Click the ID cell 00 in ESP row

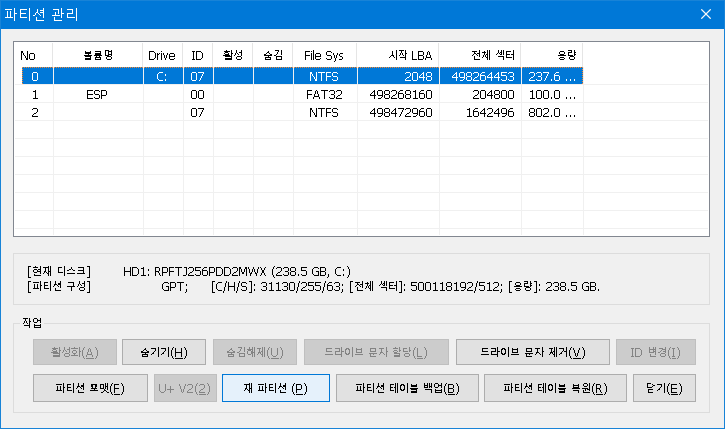pyautogui.click(x=197, y=94)
